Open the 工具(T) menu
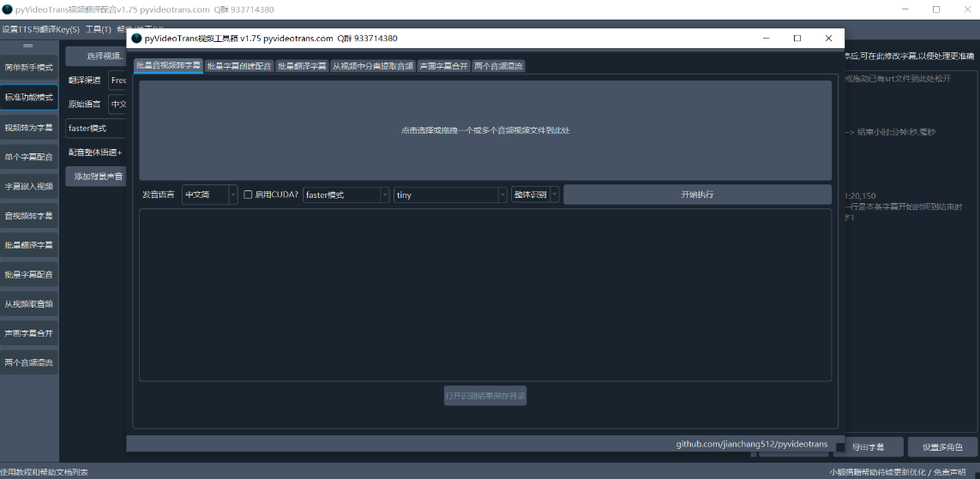 98,29
